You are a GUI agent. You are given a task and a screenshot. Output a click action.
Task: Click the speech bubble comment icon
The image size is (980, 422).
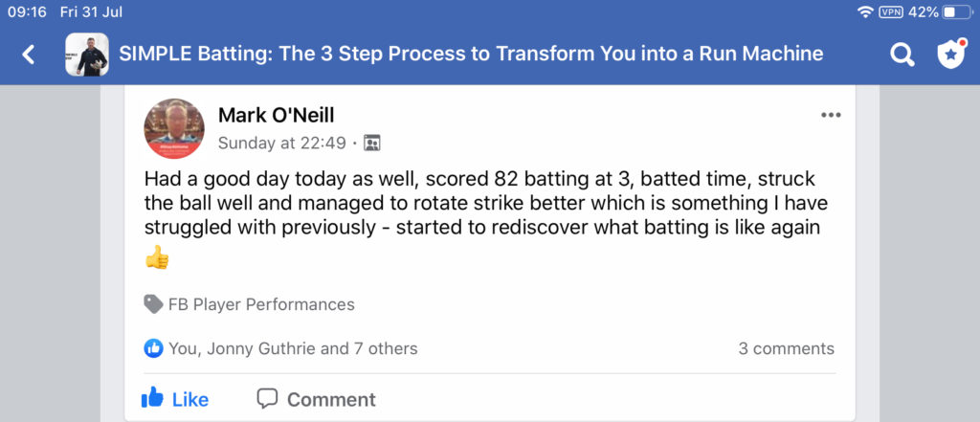[268, 398]
